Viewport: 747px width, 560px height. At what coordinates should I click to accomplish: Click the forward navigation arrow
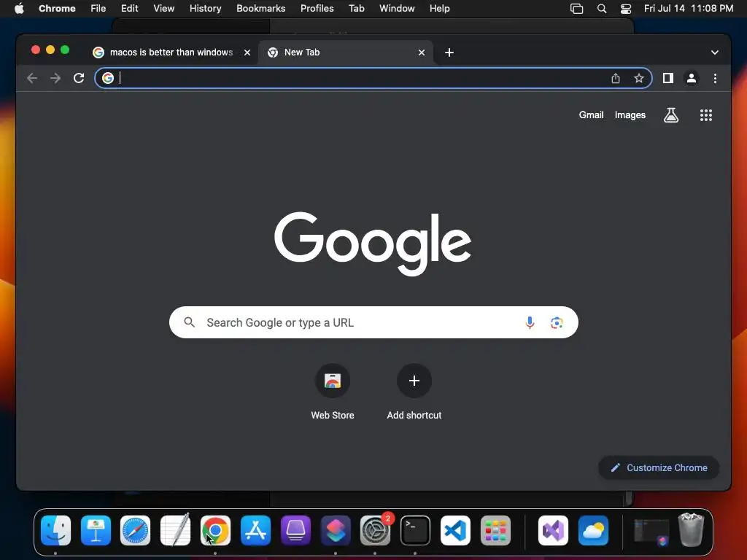(55, 78)
